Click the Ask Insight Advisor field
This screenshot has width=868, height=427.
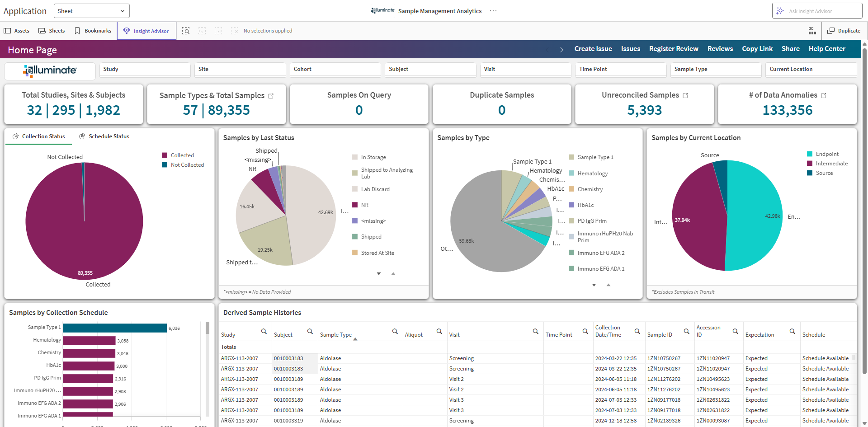pos(817,11)
